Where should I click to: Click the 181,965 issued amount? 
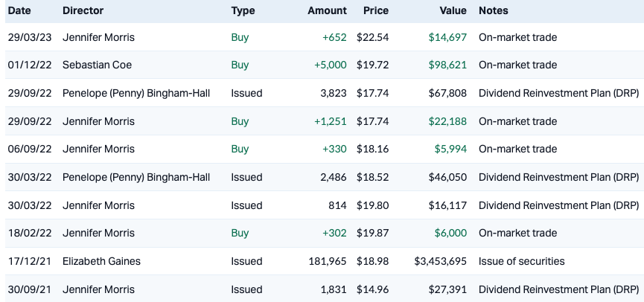[328, 261]
